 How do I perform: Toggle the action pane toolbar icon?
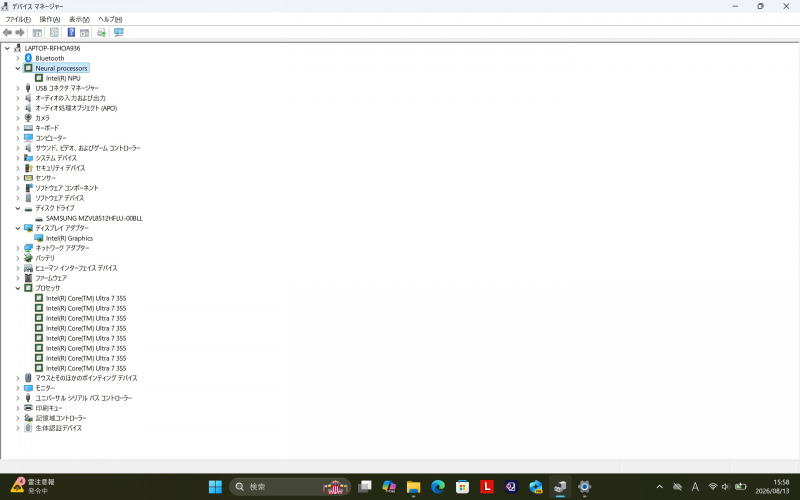pos(84,33)
